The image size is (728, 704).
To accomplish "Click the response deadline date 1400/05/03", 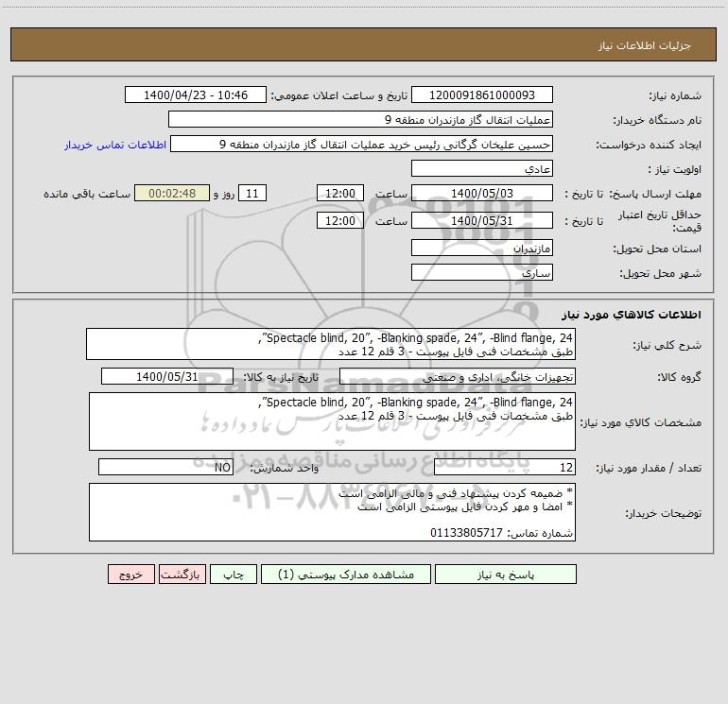I will click(x=482, y=193).
